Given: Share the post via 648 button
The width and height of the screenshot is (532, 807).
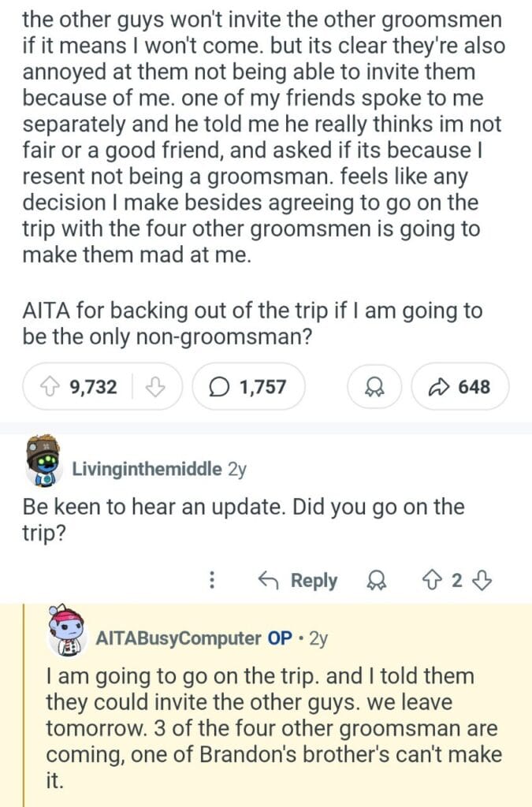Looking at the screenshot, I should point(460,387).
